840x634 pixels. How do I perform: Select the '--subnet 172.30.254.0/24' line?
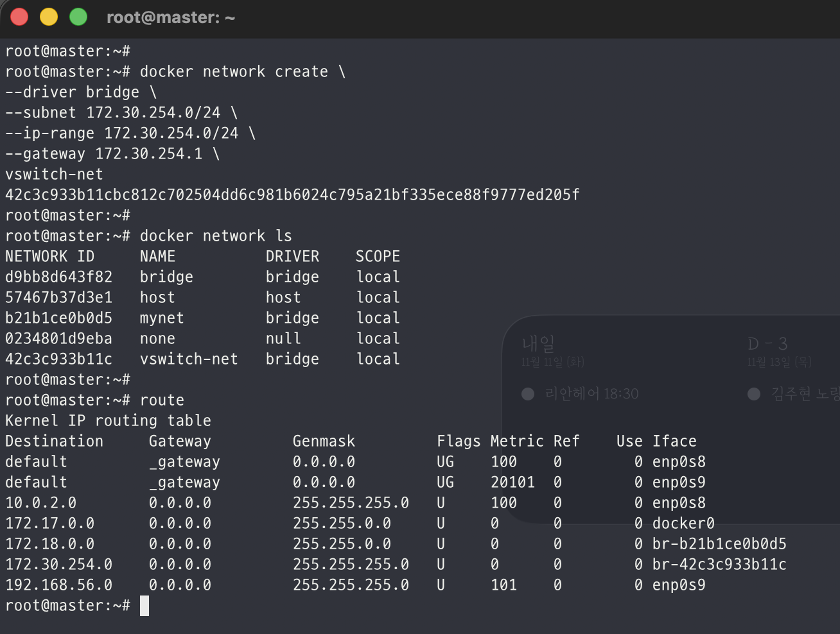click(121, 113)
